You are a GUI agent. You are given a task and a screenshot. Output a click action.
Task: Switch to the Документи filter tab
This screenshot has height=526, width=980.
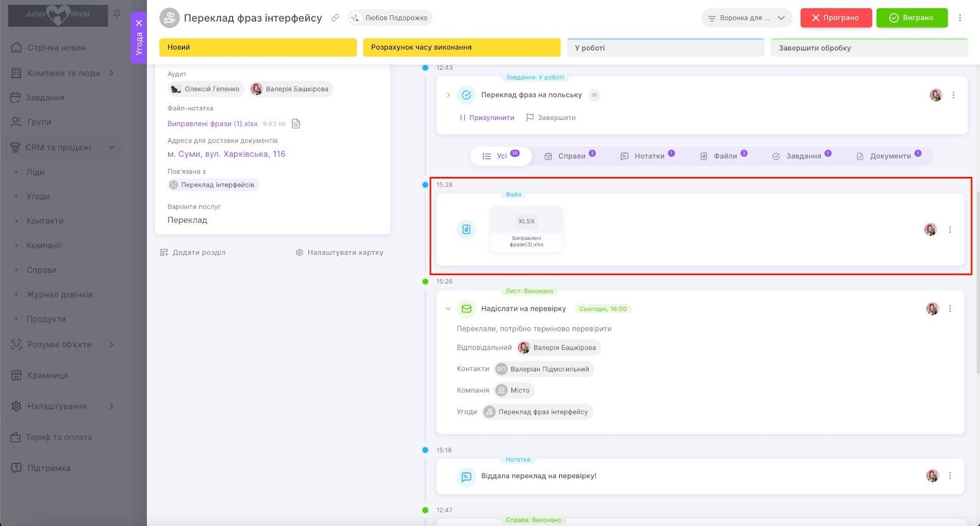pyautogui.click(x=888, y=156)
